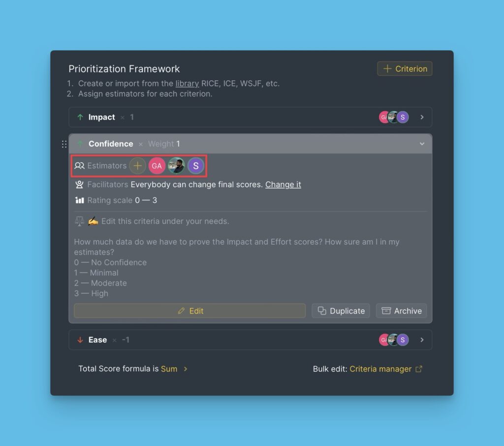Click the external link icon after Criteria manager
Viewport: 504px width, 446px height.
(x=419, y=369)
